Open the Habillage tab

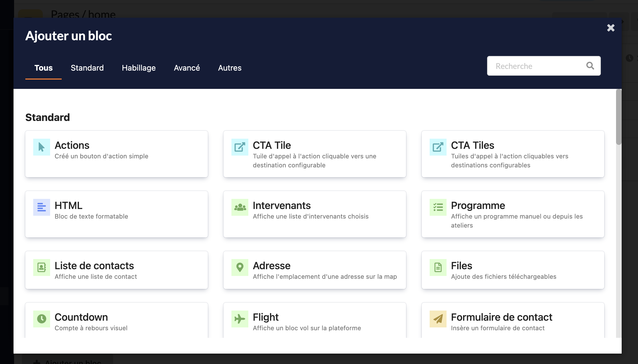[x=139, y=68]
